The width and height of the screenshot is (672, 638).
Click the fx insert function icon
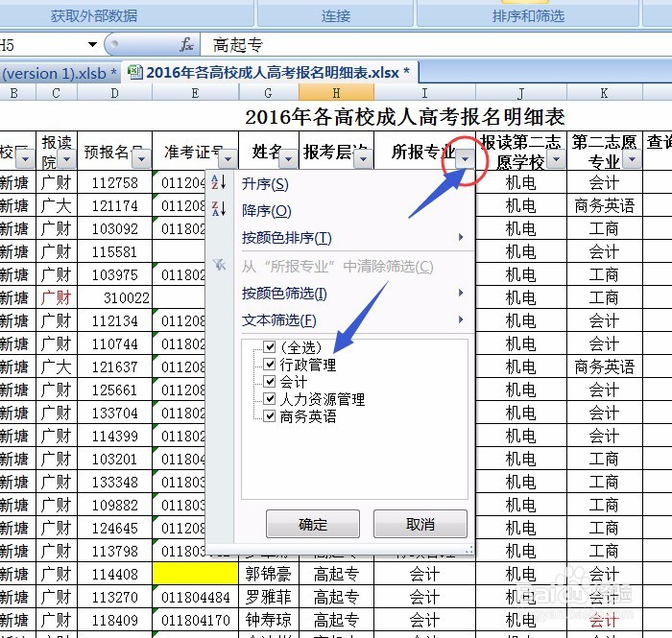186,44
